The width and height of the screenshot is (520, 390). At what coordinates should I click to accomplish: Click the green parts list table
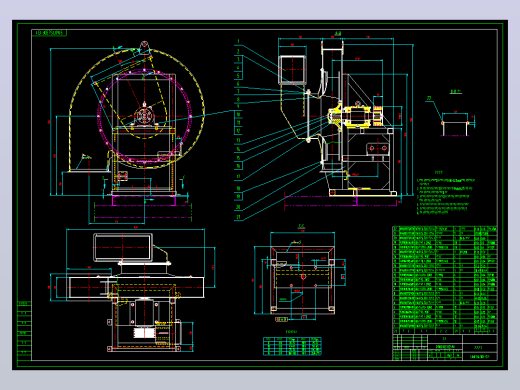point(445,280)
